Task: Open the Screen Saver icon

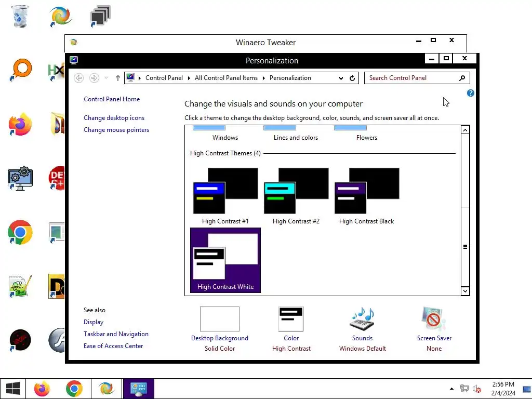Action: coord(434,318)
